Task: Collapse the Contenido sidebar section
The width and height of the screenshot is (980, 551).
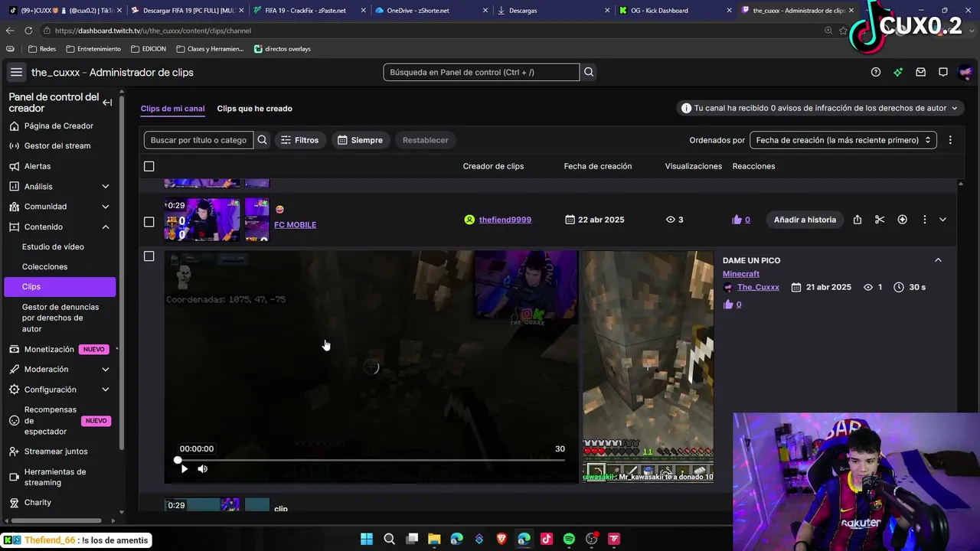Action: 106,227
